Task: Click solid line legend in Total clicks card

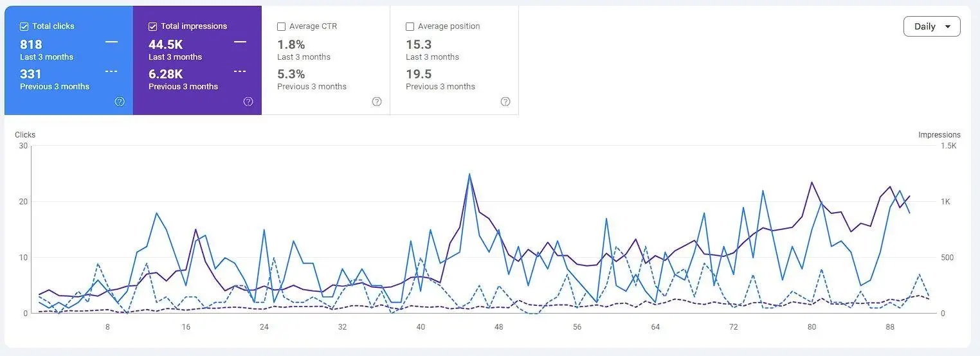Action: click(x=111, y=42)
